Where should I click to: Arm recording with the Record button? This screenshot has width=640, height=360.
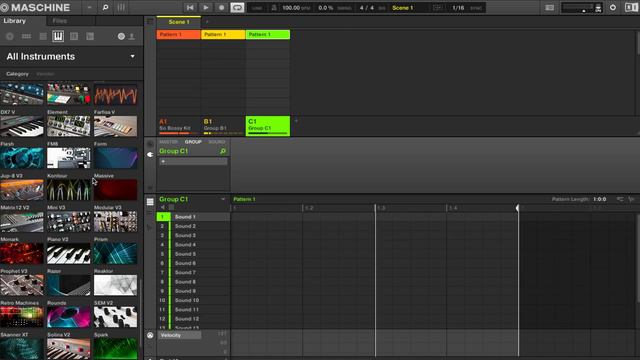coord(221,7)
